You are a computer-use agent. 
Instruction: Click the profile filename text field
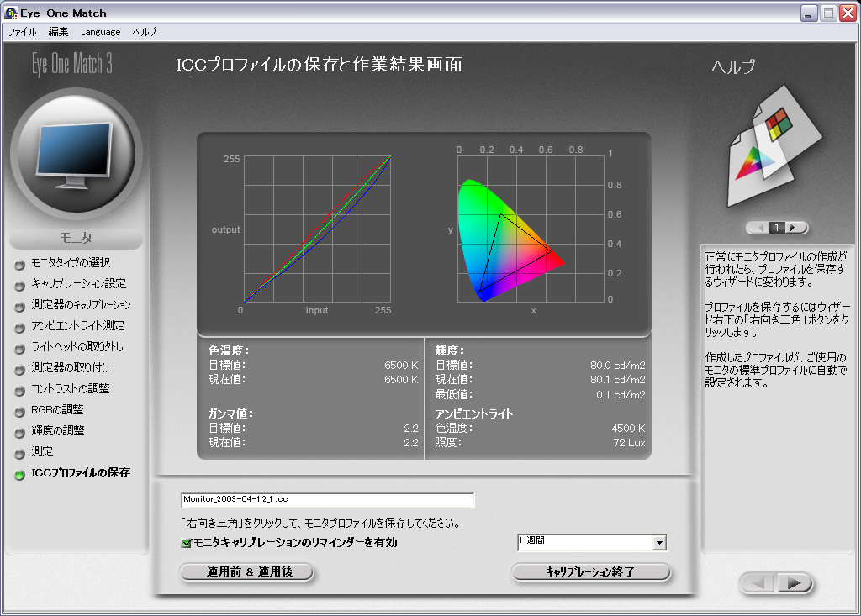pyautogui.click(x=327, y=500)
